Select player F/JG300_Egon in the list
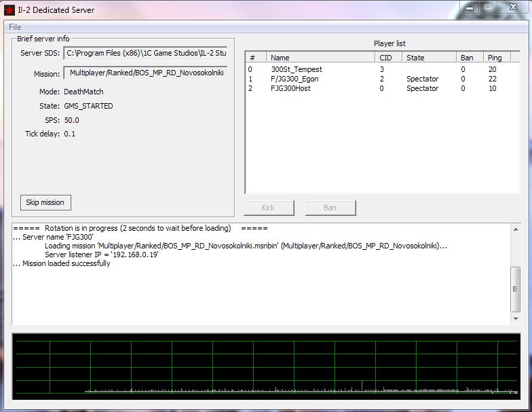 coord(383,79)
